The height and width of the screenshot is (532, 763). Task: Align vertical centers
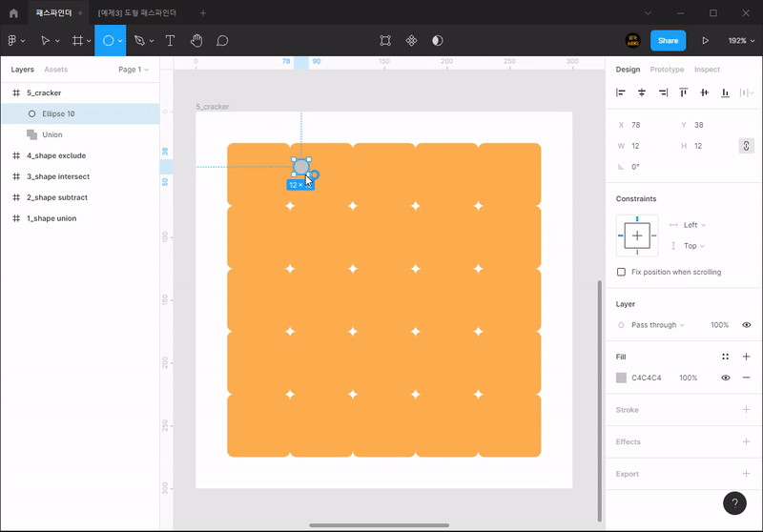point(704,92)
